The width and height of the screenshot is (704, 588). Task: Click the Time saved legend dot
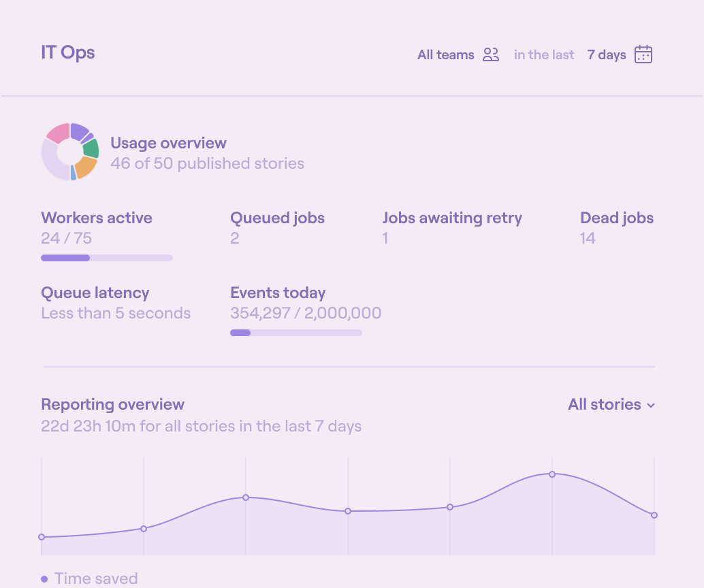(44, 579)
